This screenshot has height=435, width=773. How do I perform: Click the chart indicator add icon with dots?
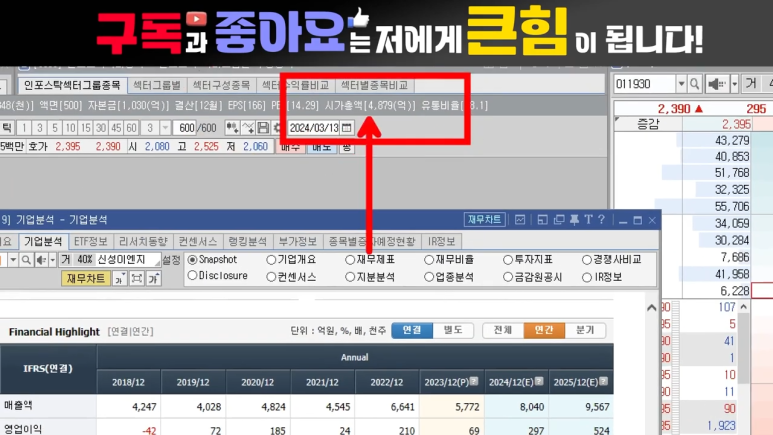click(x=232, y=128)
